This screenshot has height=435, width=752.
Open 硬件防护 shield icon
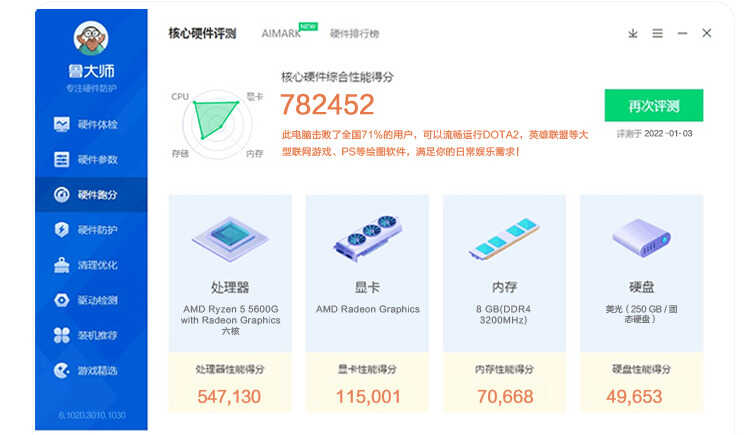pyautogui.click(x=61, y=230)
